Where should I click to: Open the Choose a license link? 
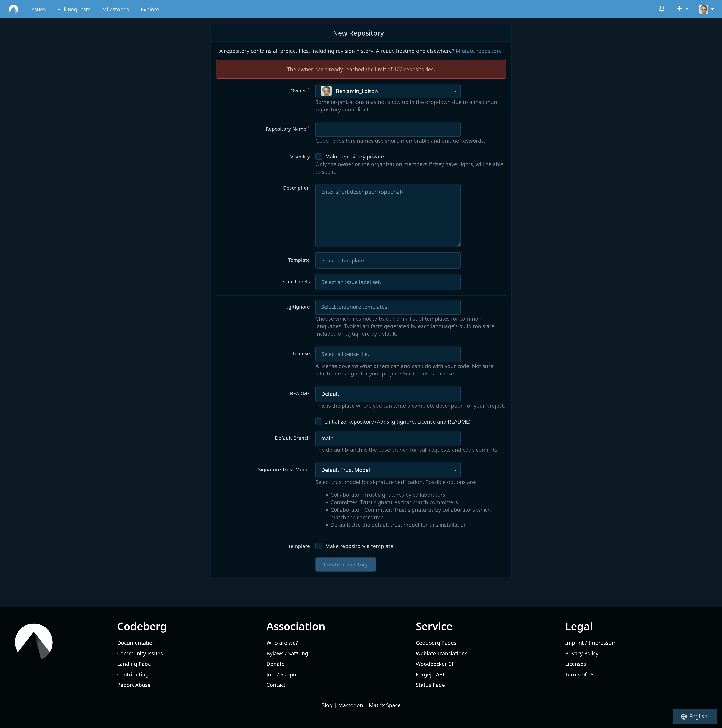point(434,374)
